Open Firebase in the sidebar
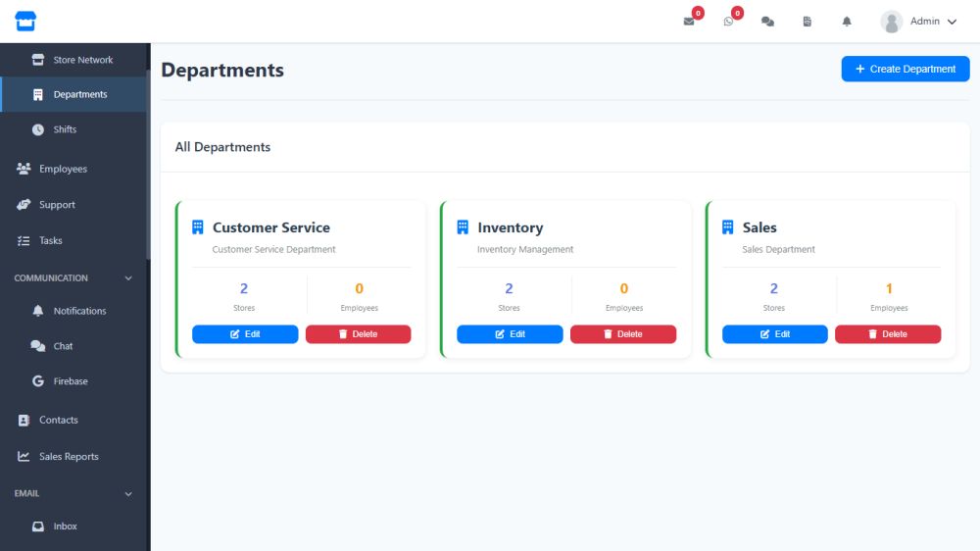 [71, 381]
